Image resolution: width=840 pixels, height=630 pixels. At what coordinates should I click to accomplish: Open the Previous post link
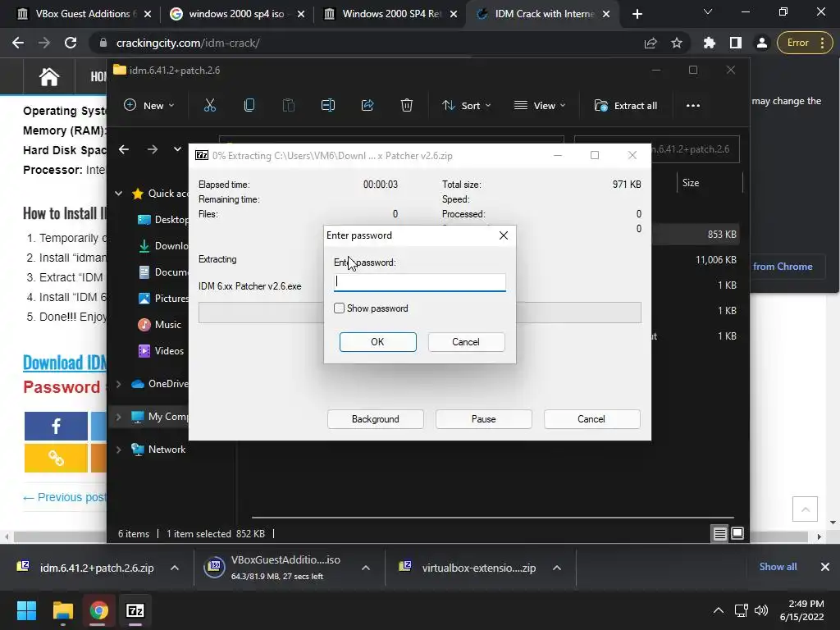pos(65,497)
